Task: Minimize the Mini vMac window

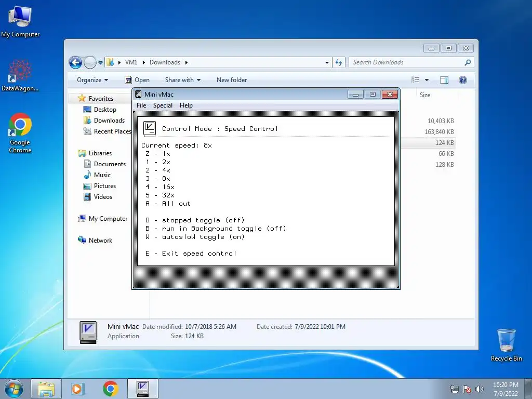Action: (355, 95)
